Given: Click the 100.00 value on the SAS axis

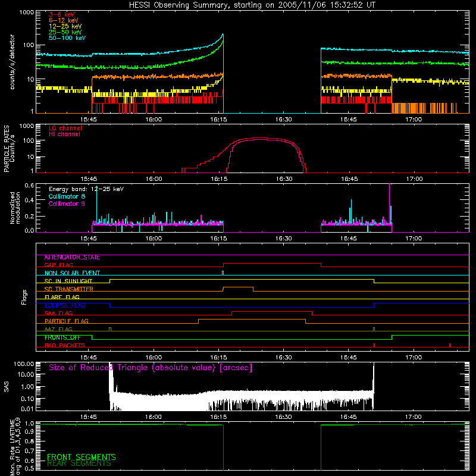Looking at the screenshot, I should tap(24, 364).
